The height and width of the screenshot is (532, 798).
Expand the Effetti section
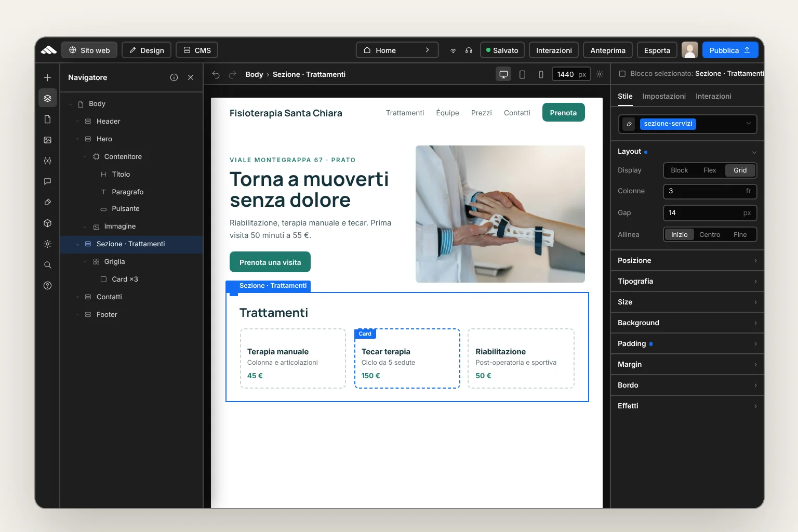(687, 406)
